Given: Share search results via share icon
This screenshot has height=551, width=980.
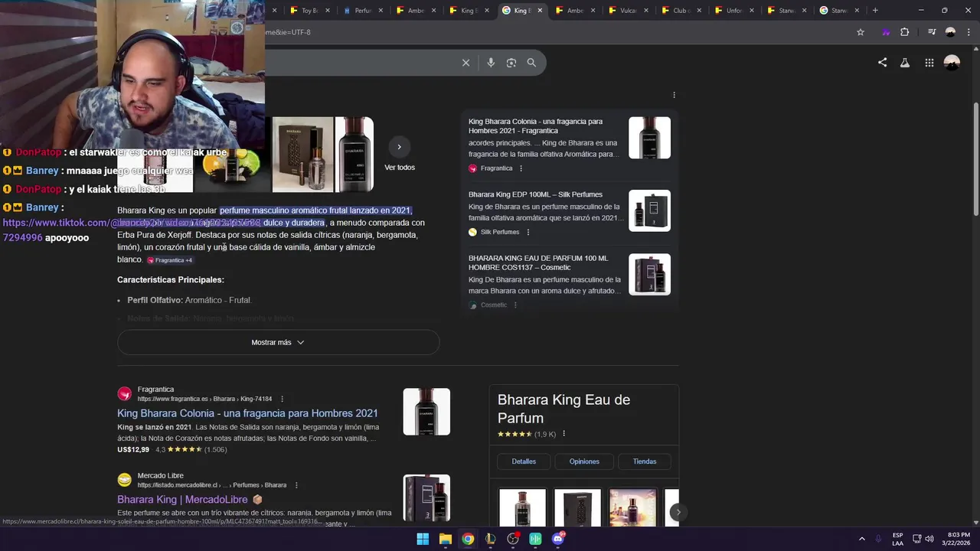Looking at the screenshot, I should [x=882, y=63].
